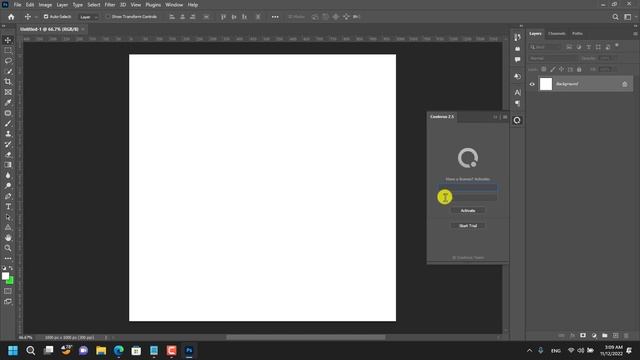Select the Blur tool
The height and width of the screenshot is (360, 640).
(x=8, y=175)
